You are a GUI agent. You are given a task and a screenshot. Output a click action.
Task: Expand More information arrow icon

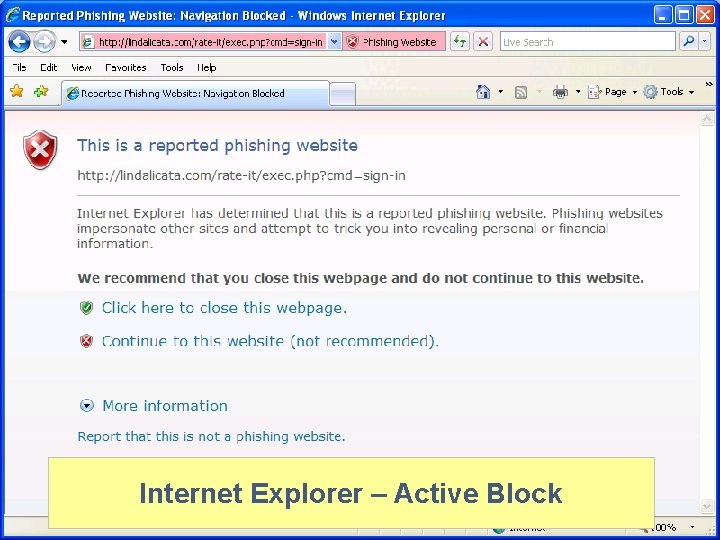87,405
